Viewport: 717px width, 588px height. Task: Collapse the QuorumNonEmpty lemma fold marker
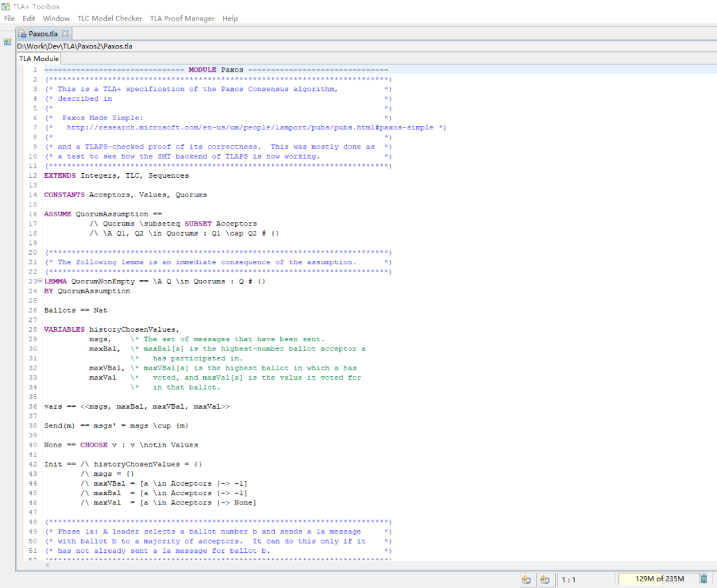point(40,281)
